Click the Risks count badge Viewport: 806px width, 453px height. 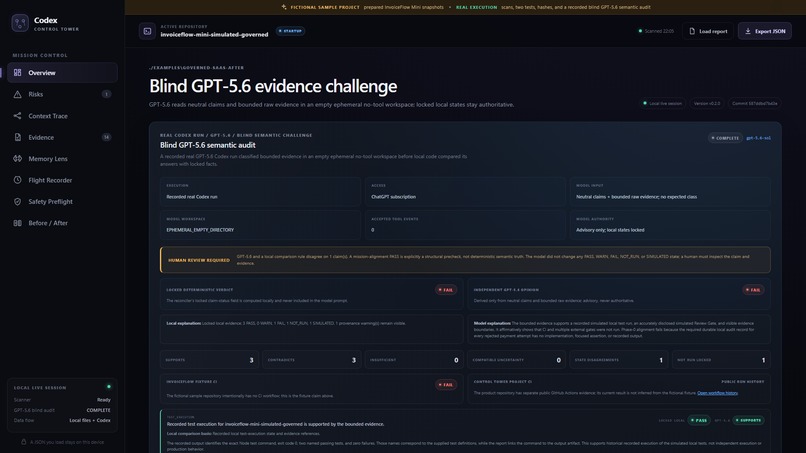106,94
